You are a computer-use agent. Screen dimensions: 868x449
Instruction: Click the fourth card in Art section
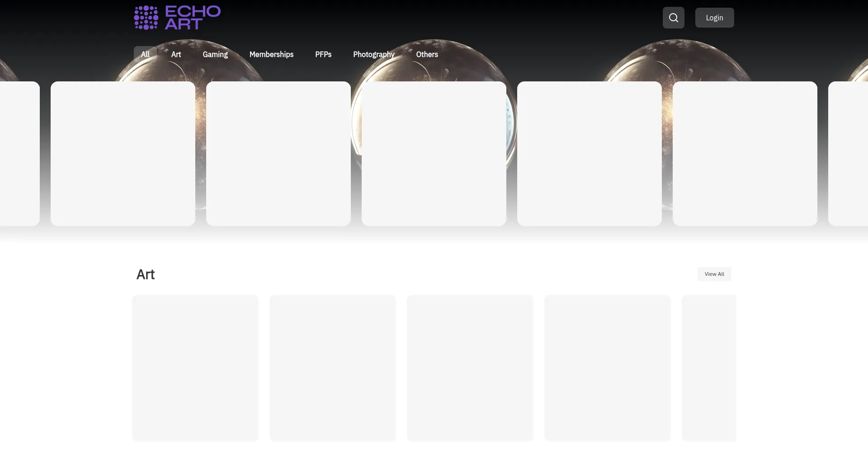[608, 368]
